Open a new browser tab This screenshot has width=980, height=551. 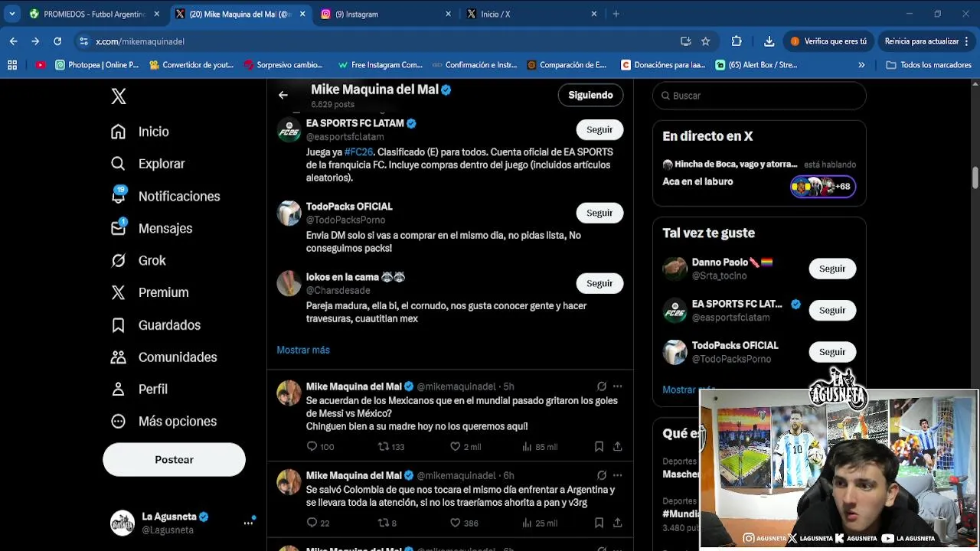pos(616,14)
